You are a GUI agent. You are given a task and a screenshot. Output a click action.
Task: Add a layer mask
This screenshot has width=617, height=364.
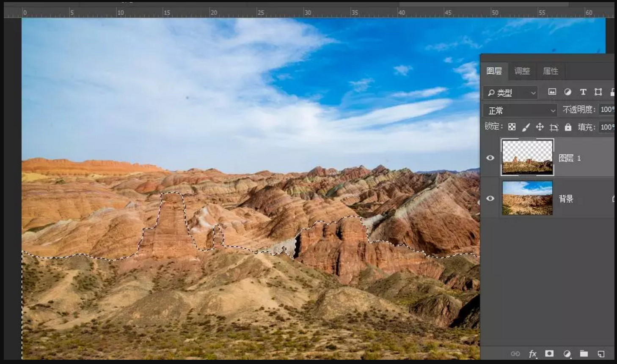coord(549,354)
